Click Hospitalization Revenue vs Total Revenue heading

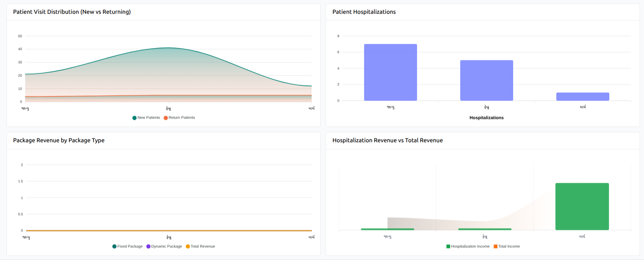coord(387,140)
